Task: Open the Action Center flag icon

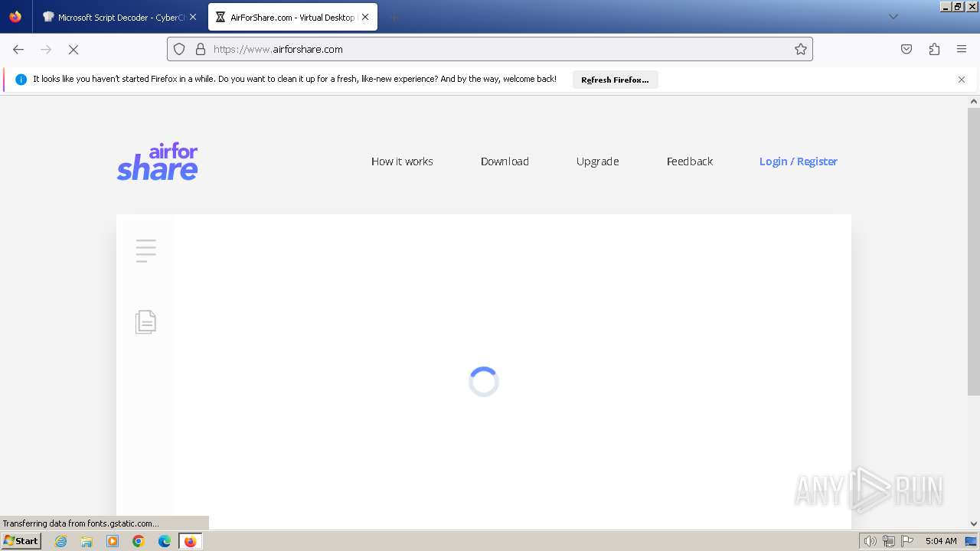Action: pos(907,541)
